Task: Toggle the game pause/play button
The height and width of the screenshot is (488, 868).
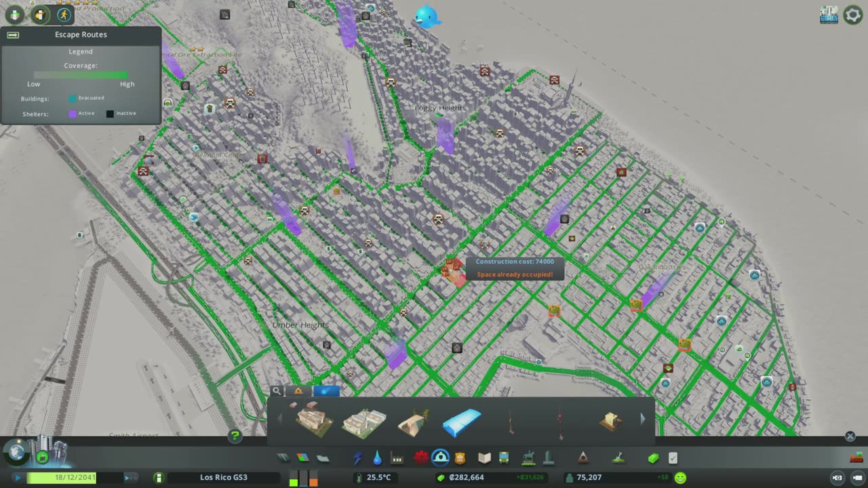Action: coord(17,478)
